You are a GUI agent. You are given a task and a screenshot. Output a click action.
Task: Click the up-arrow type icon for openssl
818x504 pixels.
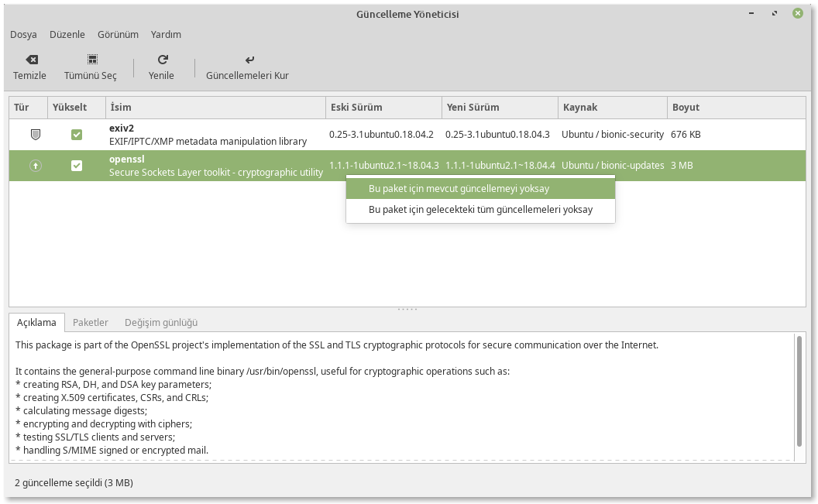pos(36,166)
